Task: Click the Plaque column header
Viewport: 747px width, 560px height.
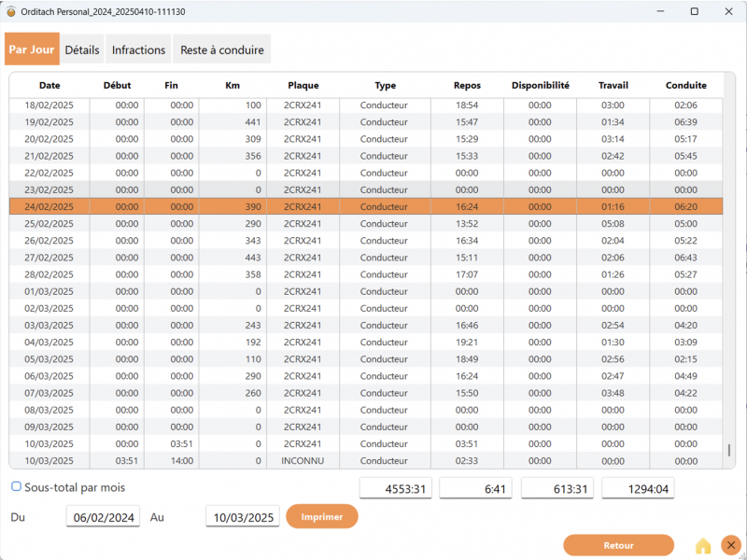Action: click(x=303, y=86)
